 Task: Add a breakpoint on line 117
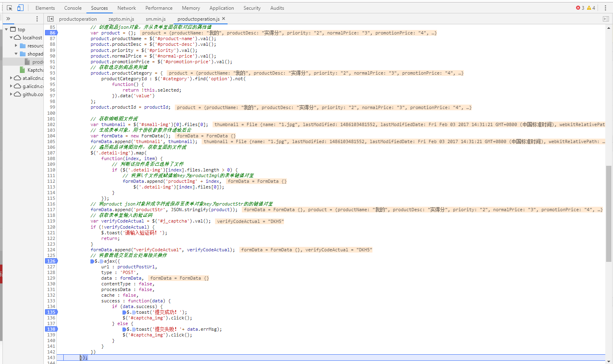51,210
